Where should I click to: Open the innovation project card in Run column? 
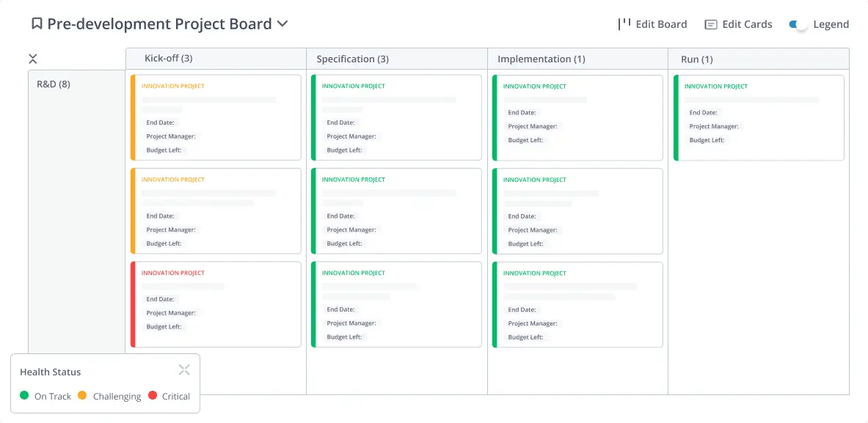tap(759, 117)
